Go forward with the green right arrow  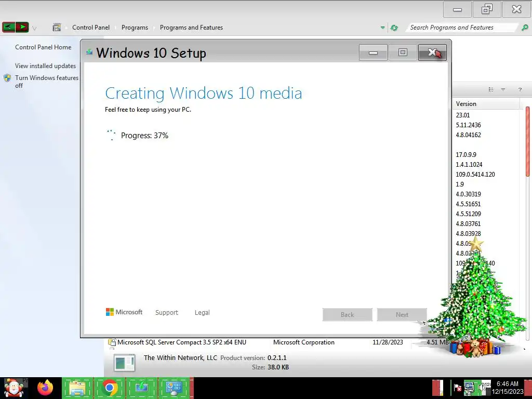22,27
